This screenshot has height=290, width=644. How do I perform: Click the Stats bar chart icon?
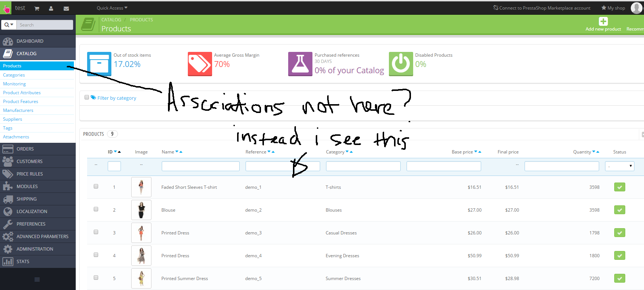tap(8, 262)
